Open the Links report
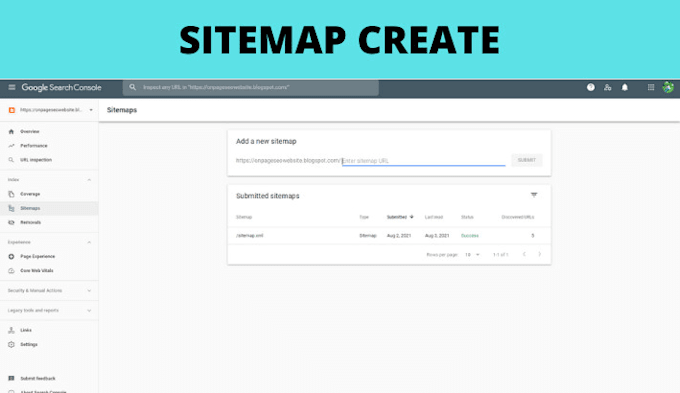The width and height of the screenshot is (680, 393). pyautogui.click(x=26, y=331)
